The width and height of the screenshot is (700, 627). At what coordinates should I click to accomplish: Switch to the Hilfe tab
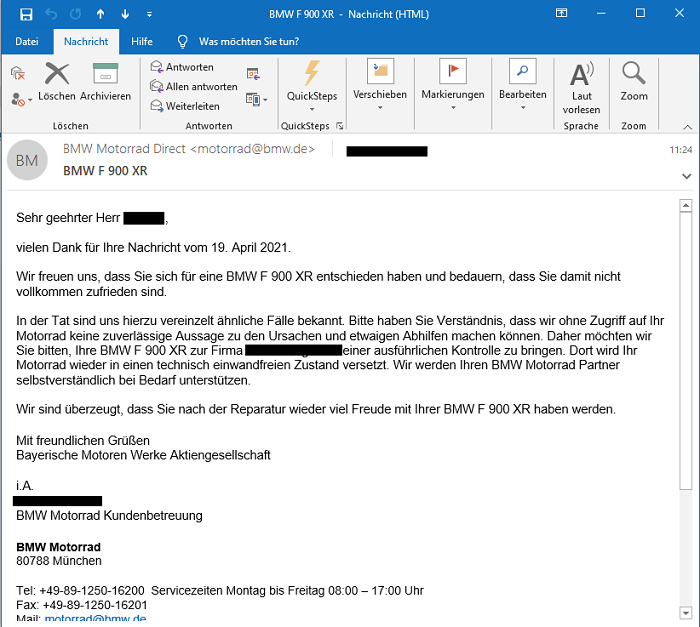pos(142,42)
